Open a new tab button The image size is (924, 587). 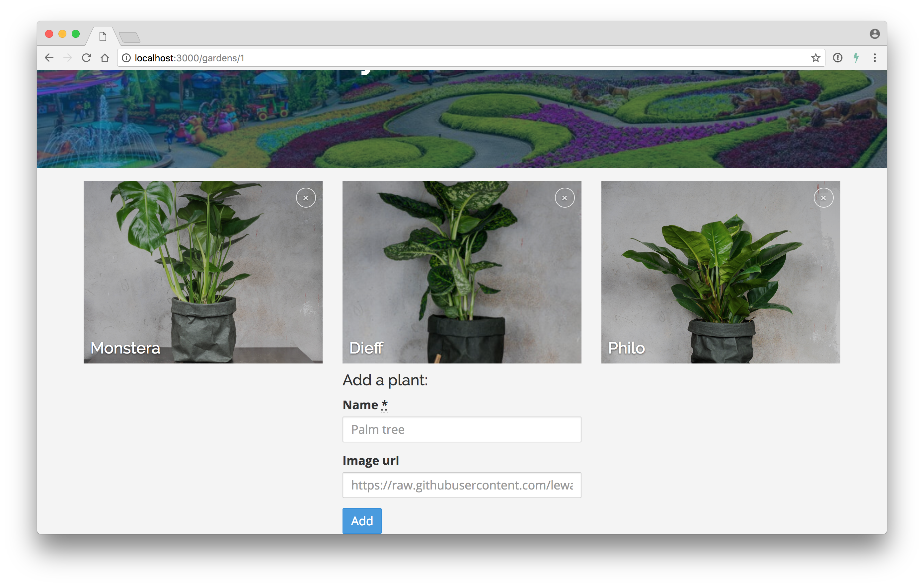129,37
